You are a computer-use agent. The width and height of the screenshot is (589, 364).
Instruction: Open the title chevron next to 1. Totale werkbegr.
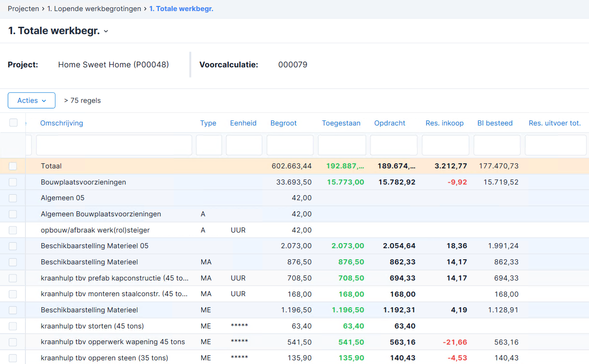(106, 31)
